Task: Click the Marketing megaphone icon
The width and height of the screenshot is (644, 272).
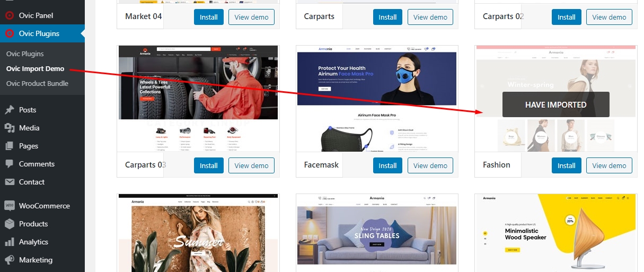Action: click(10, 260)
